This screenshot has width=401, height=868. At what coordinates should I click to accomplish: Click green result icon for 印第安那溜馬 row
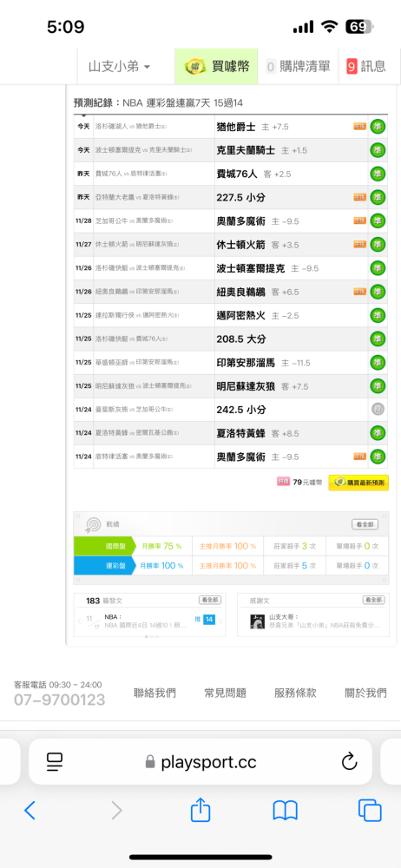pyautogui.click(x=378, y=363)
